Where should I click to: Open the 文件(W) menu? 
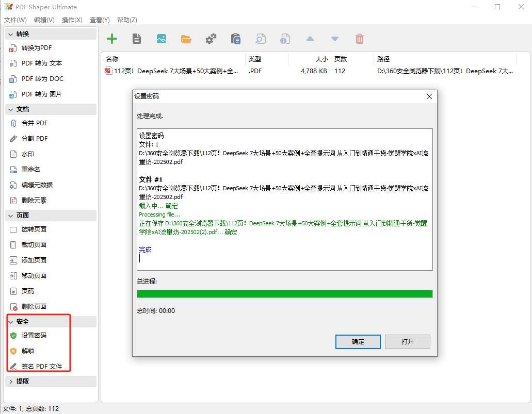(15, 20)
